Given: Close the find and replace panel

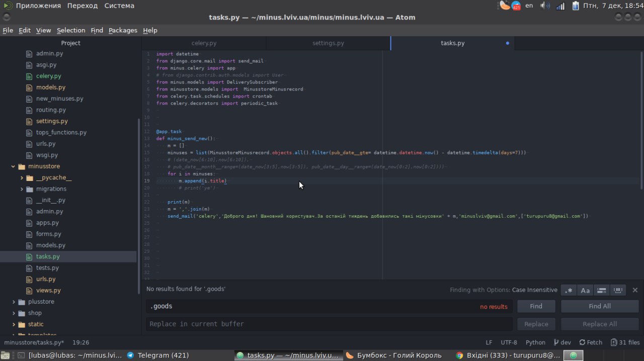Looking at the screenshot, I should point(635,290).
